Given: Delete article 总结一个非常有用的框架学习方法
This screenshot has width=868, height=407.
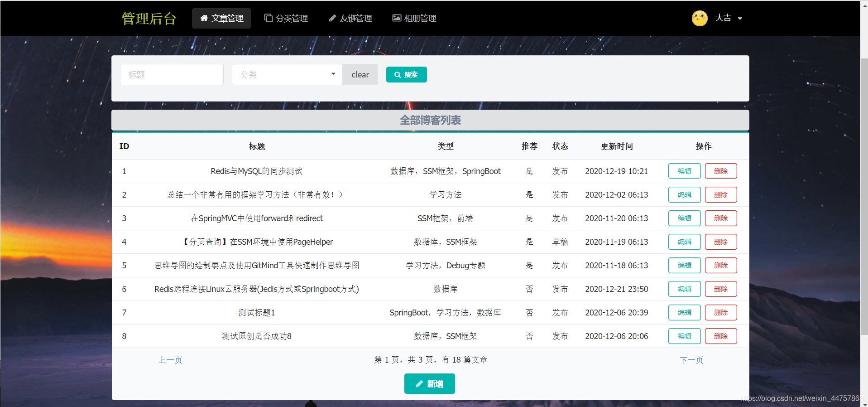Looking at the screenshot, I should point(720,194).
